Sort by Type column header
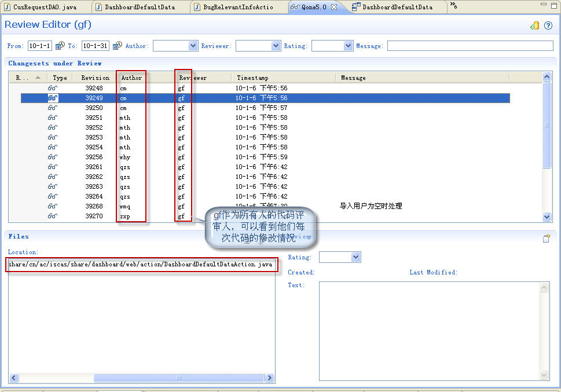 coord(60,78)
